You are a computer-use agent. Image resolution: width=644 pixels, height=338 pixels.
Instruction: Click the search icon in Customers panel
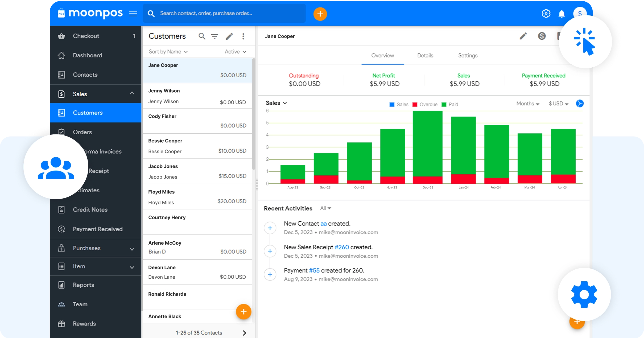202,36
